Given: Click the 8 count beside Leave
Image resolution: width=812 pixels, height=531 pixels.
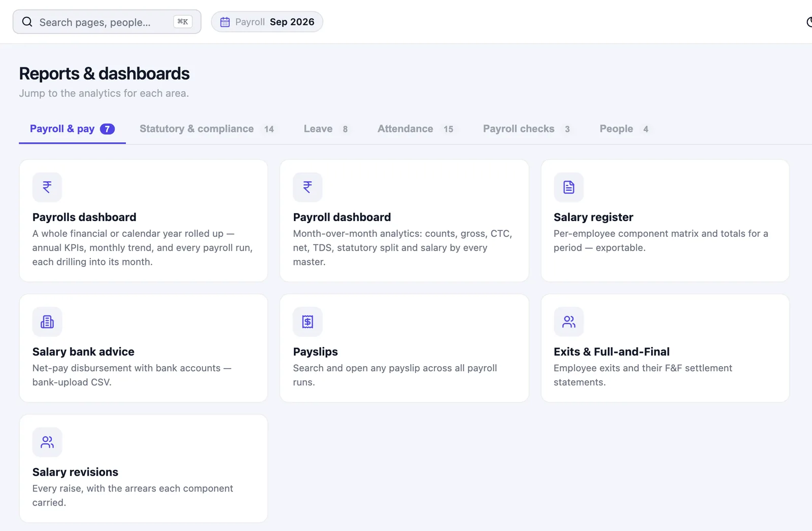Looking at the screenshot, I should point(345,129).
